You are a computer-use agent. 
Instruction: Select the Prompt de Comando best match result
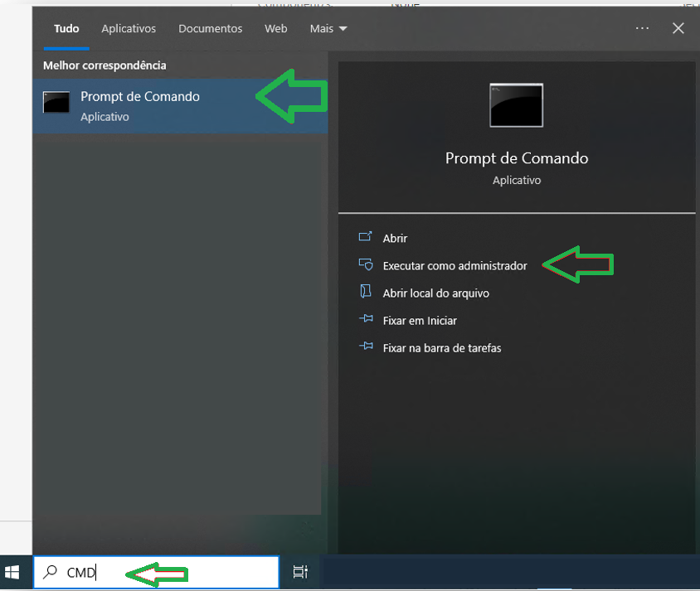coord(180,106)
